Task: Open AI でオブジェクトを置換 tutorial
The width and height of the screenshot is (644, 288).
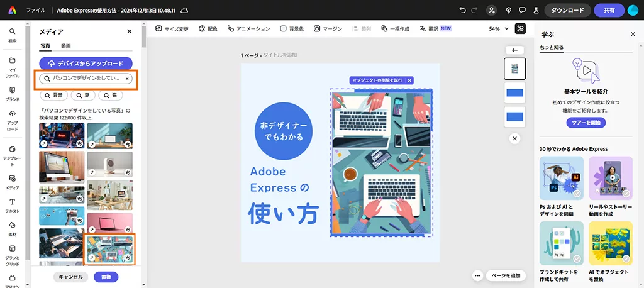Action: 611,252
